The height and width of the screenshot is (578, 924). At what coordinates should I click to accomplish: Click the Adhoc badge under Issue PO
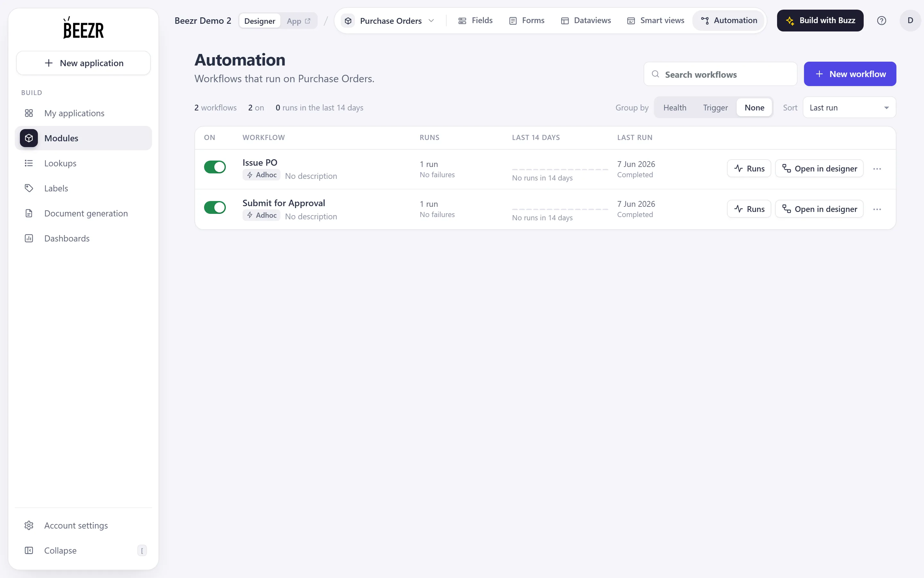(x=261, y=175)
